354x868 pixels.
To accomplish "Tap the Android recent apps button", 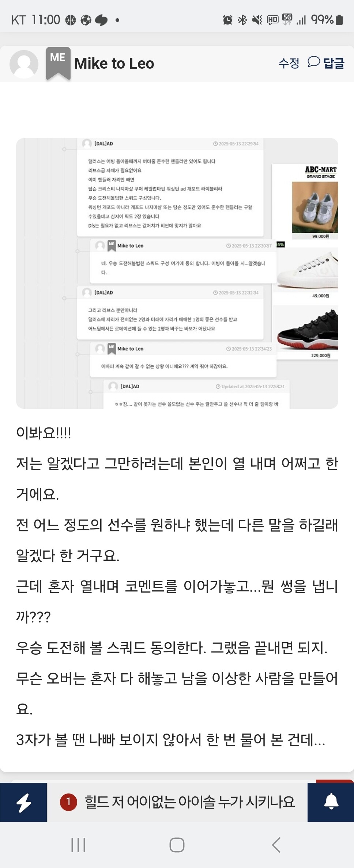I will click(x=78, y=845).
